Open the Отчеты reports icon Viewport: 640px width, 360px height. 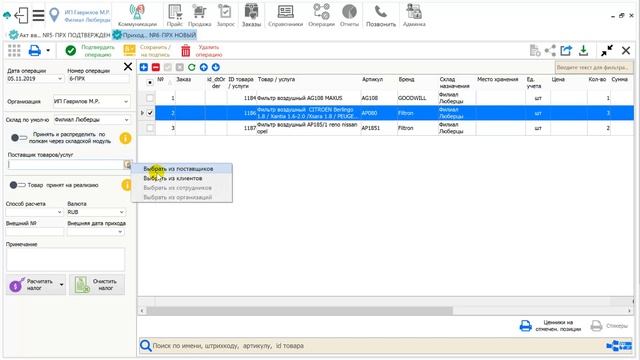pyautogui.click(x=349, y=12)
